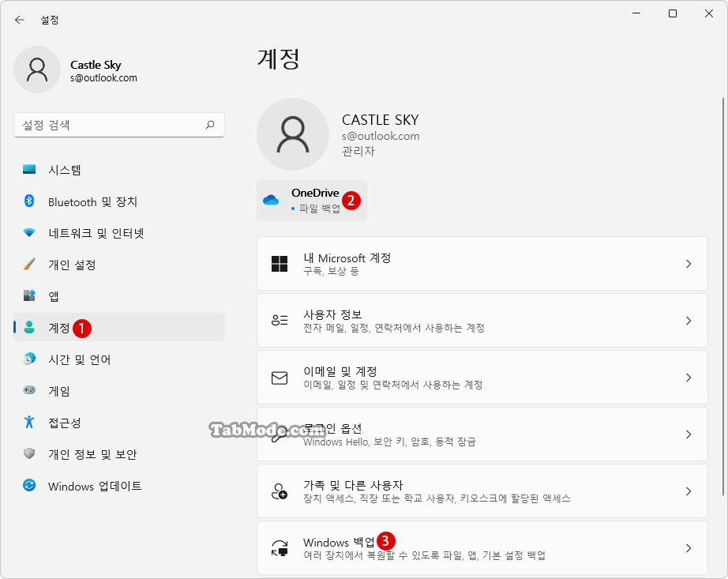Open 시스템 in the sidebar
Viewport: 728px width, 579px height.
click(x=119, y=170)
